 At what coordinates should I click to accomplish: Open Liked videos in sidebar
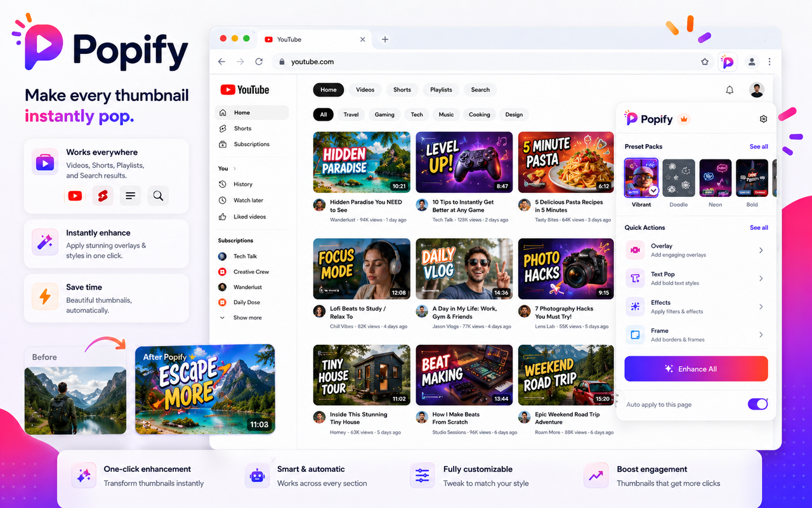(252, 217)
